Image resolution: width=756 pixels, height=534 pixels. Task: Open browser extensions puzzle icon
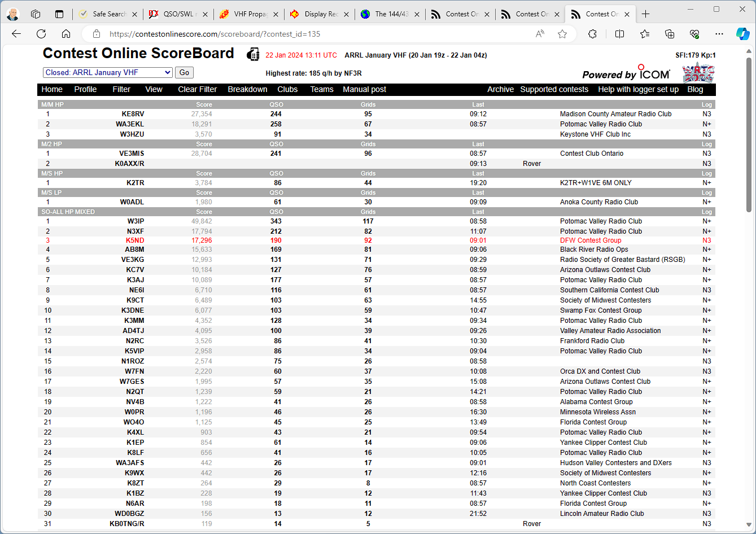592,34
